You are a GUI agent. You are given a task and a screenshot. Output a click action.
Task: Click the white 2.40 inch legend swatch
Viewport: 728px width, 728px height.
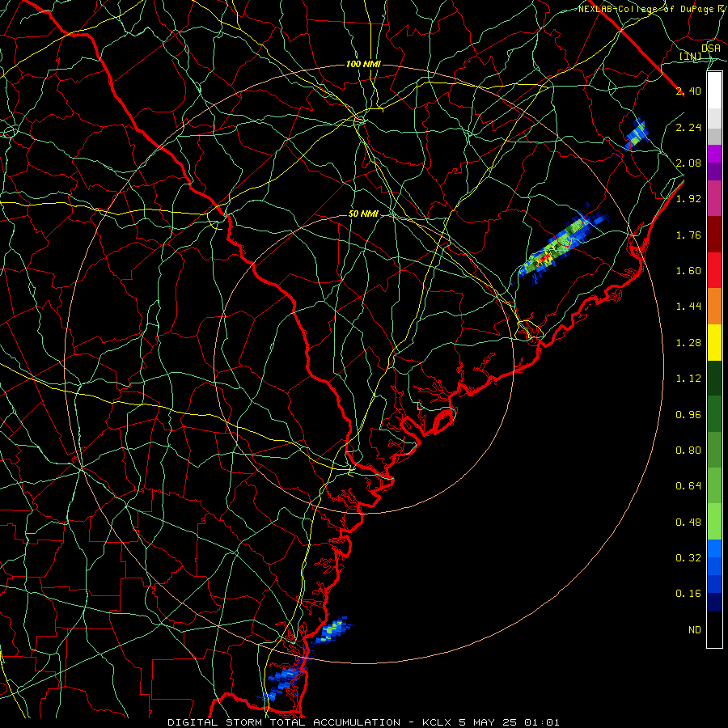click(x=714, y=91)
